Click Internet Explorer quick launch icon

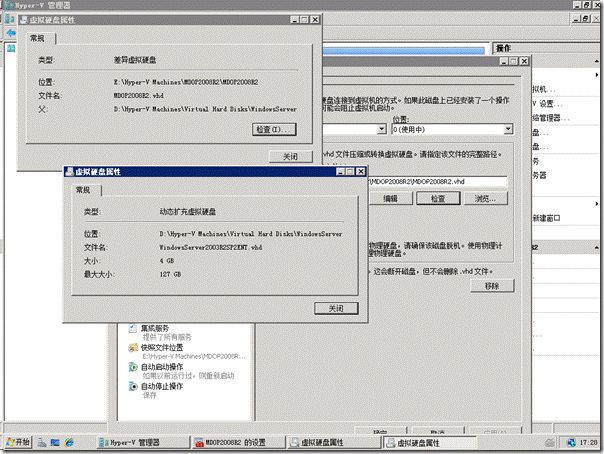click(x=69, y=443)
